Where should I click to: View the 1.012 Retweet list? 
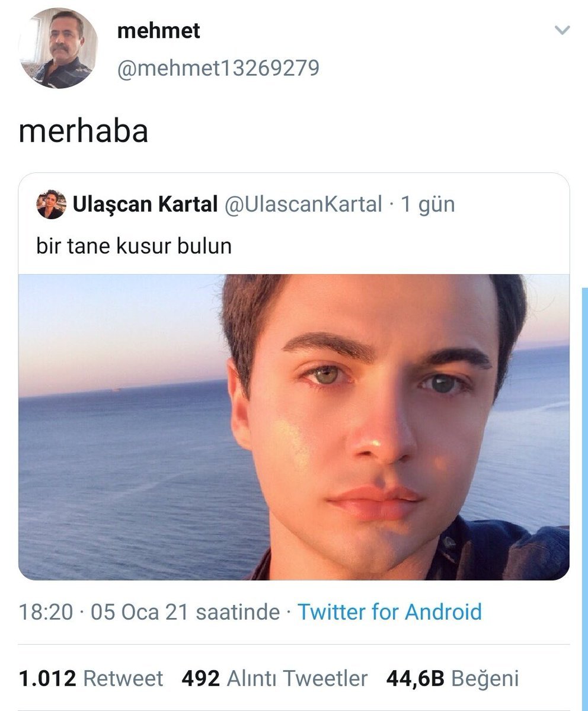[x=91, y=678]
